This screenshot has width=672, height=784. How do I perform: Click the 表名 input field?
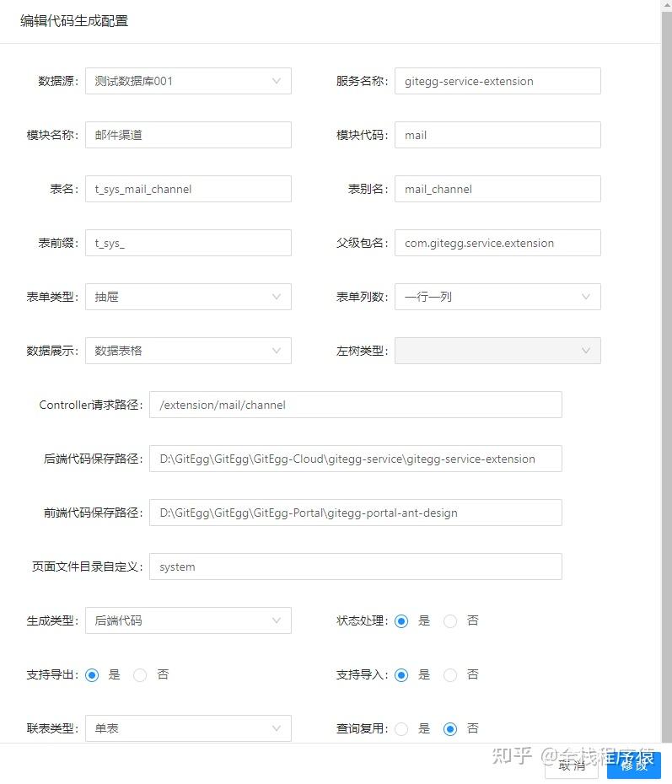pyautogui.click(x=188, y=189)
